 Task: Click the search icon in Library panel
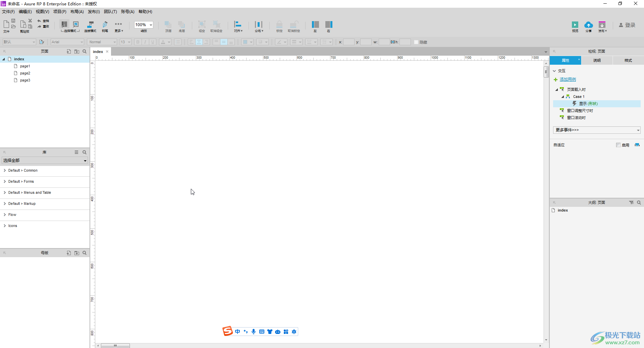coord(85,152)
